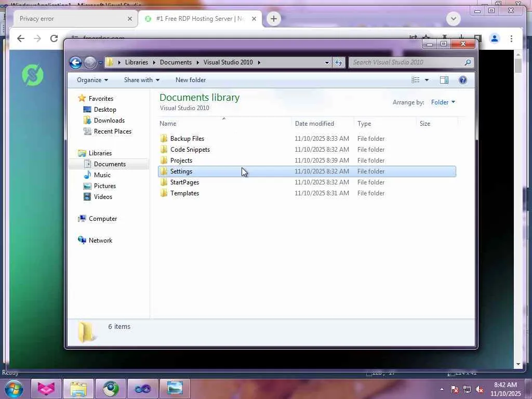The height and width of the screenshot is (399, 532).
Task: Expand the view options dropdown arrow
Action: pyautogui.click(x=427, y=80)
